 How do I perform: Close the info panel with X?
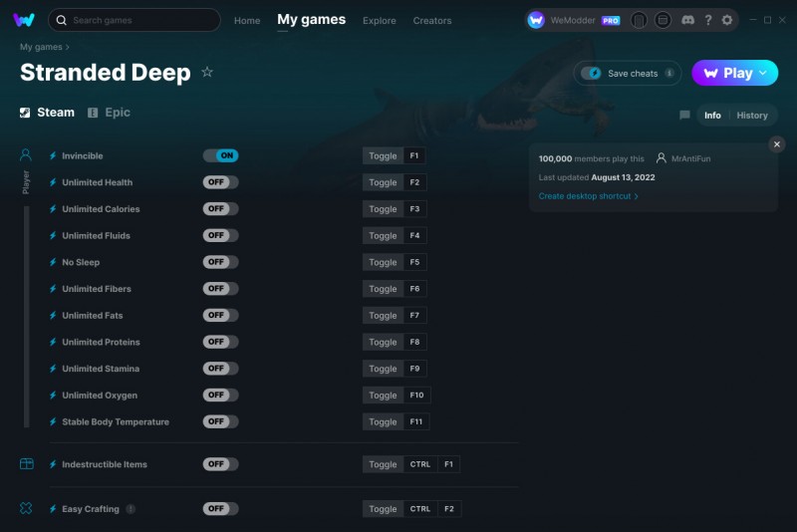click(x=777, y=144)
